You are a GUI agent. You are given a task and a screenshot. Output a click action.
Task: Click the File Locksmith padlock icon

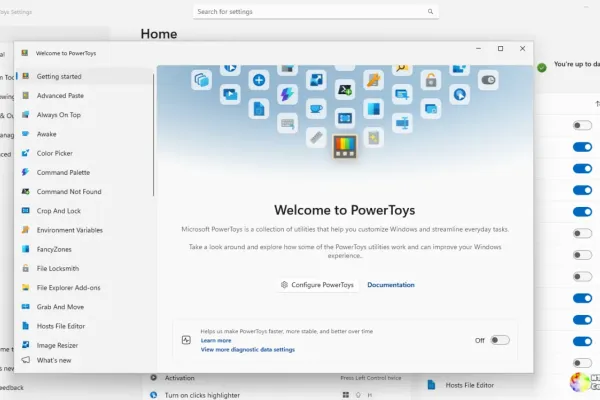(26, 268)
